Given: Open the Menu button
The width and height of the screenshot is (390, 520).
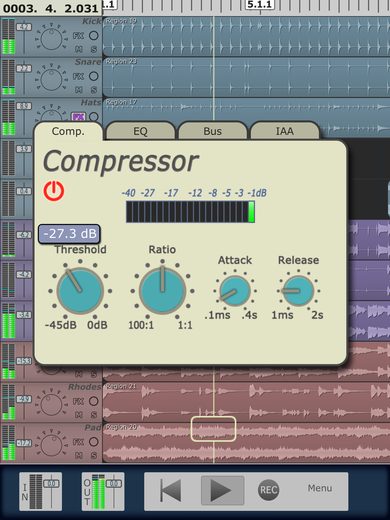Looking at the screenshot, I should coord(320,488).
